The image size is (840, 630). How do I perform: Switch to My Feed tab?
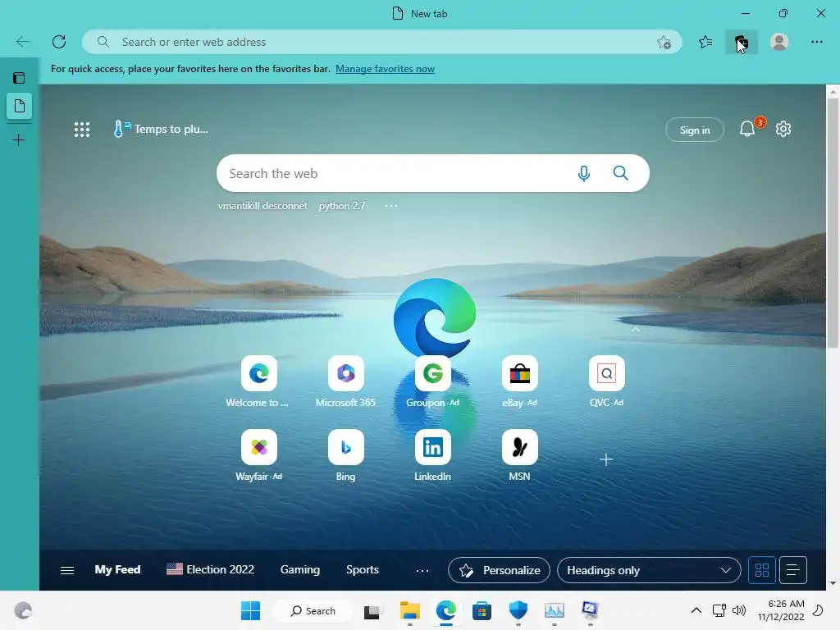[x=117, y=569]
